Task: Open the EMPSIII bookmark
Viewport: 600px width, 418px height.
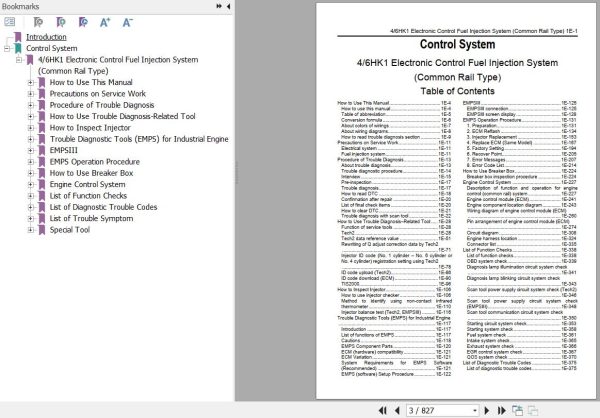Action: pyautogui.click(x=64, y=150)
